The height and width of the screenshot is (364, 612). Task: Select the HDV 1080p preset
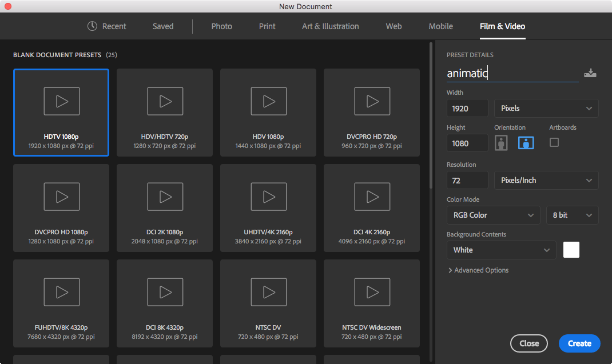(x=268, y=113)
